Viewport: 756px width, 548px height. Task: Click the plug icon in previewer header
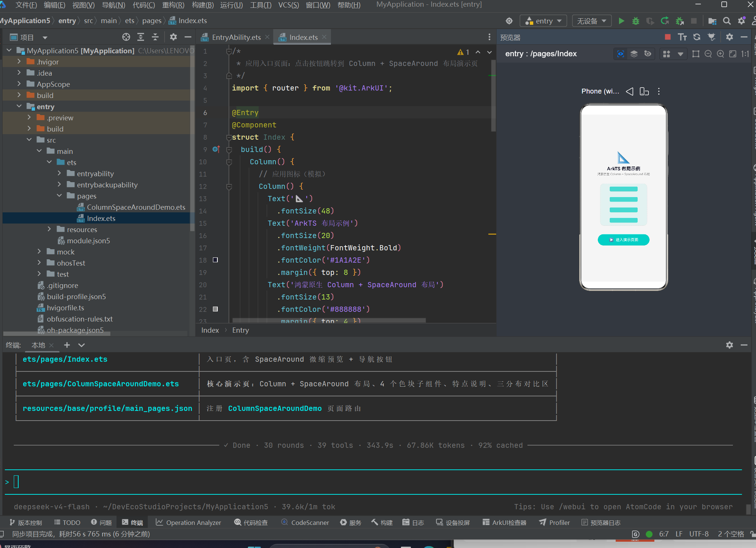(711, 37)
